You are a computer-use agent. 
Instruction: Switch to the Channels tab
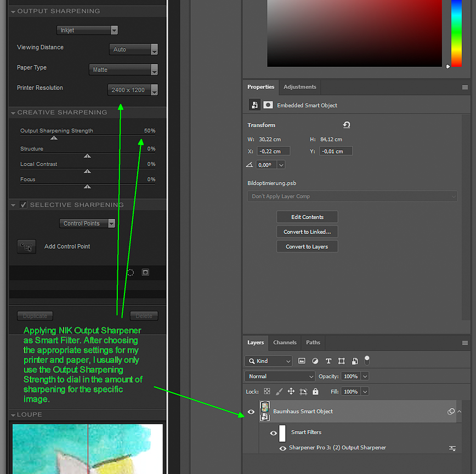click(285, 342)
